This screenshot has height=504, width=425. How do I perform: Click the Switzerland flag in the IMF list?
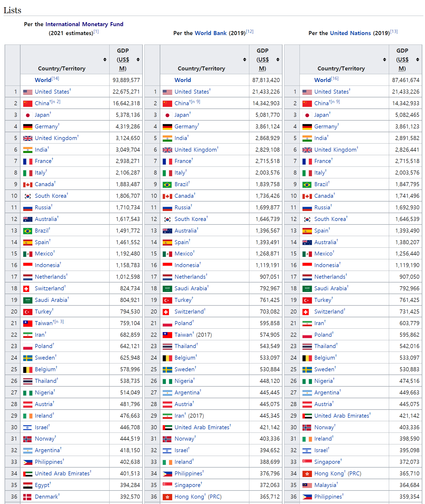[x=26, y=289]
